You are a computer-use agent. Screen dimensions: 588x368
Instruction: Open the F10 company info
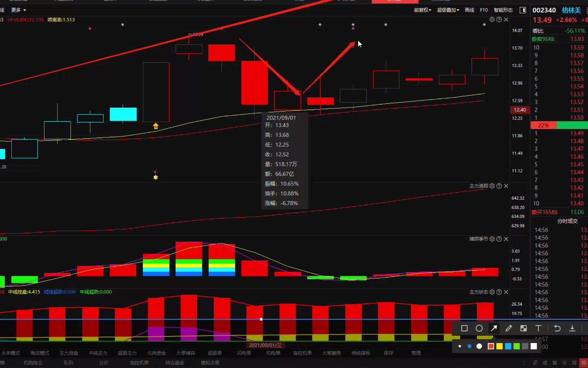[x=484, y=10]
